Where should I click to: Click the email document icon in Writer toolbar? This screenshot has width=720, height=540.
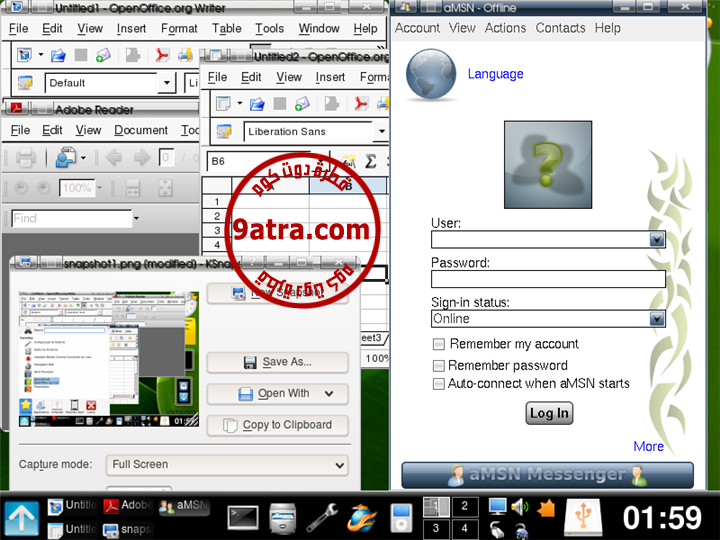103,55
